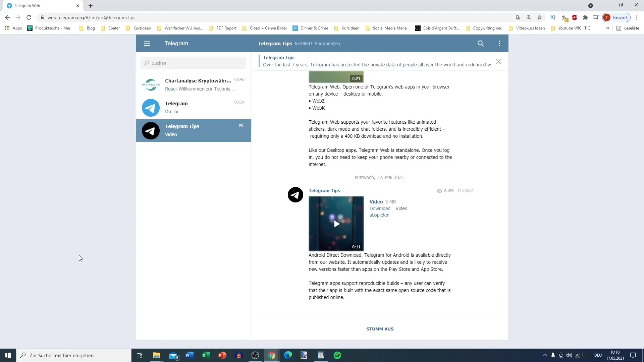Open the tab search dropdown in title bar

pyautogui.click(x=591, y=6)
